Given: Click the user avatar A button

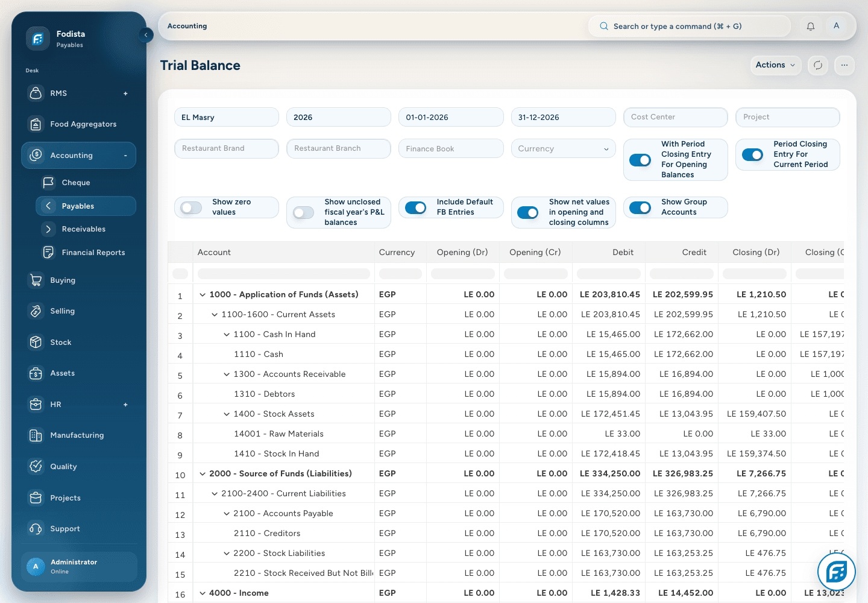Looking at the screenshot, I should tap(836, 26).
